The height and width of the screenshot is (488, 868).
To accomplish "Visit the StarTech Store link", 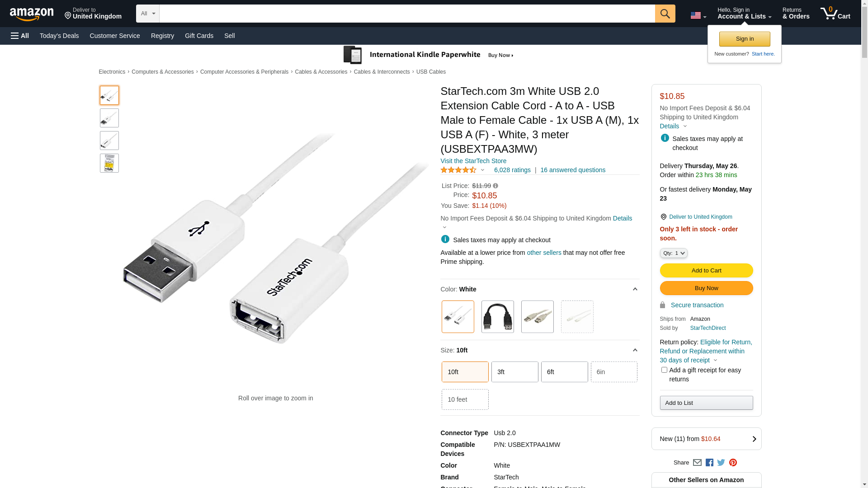I will click(473, 161).
